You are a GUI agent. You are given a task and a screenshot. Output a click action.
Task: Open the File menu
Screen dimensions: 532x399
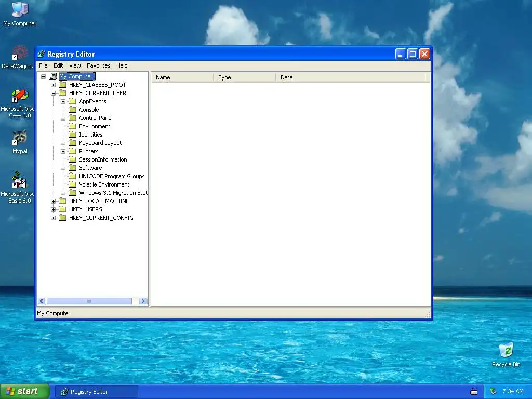[x=43, y=65]
